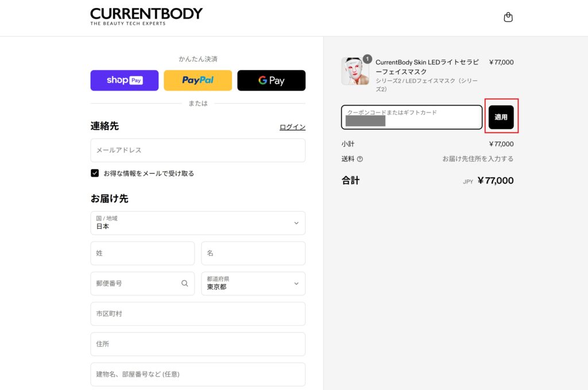Open the 都道府県 prefecture dropdown

pos(253,283)
